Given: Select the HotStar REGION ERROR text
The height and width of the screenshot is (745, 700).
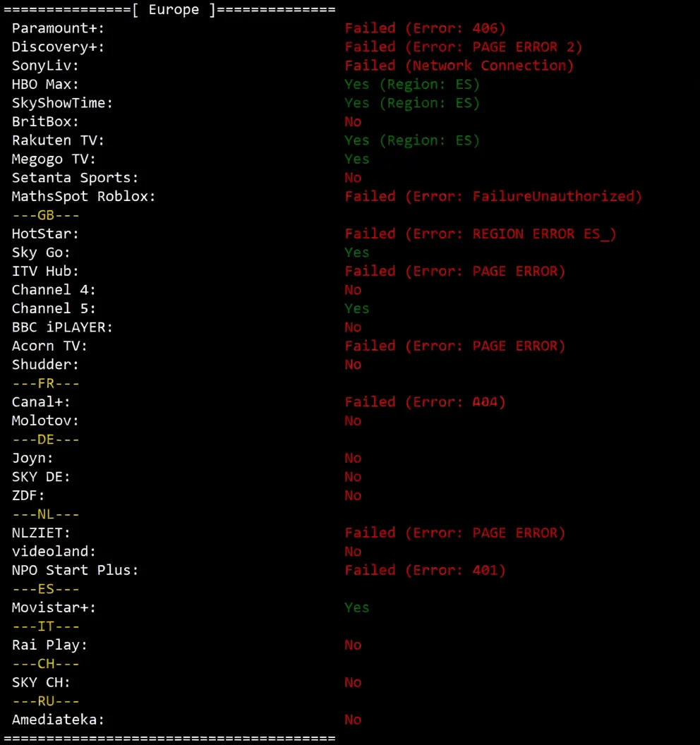Looking at the screenshot, I should (x=481, y=234).
